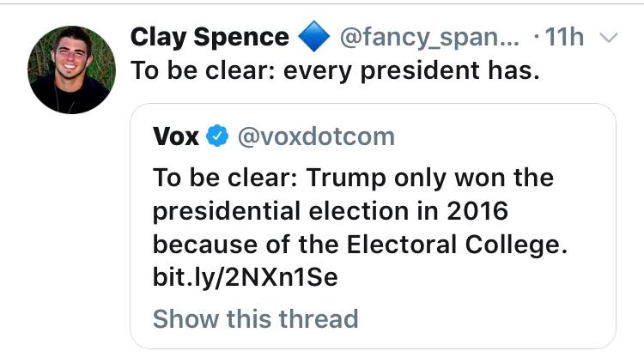The height and width of the screenshot is (357, 644).
Task: Click the word "president" in Clay's reply
Action: click(x=420, y=70)
